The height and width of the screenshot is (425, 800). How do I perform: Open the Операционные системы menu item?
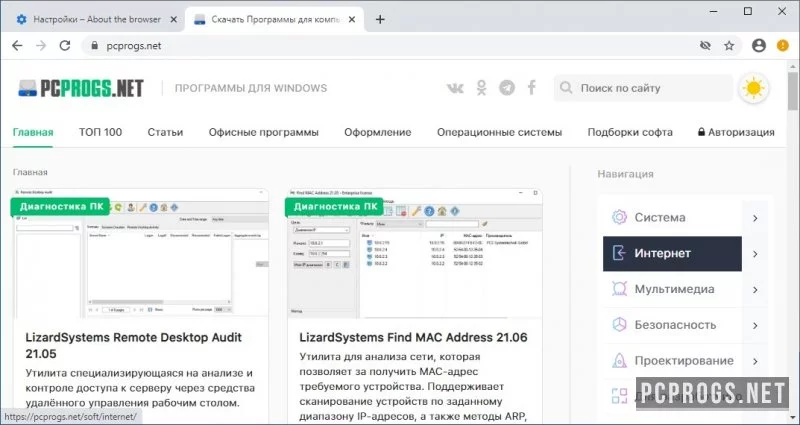tap(499, 132)
